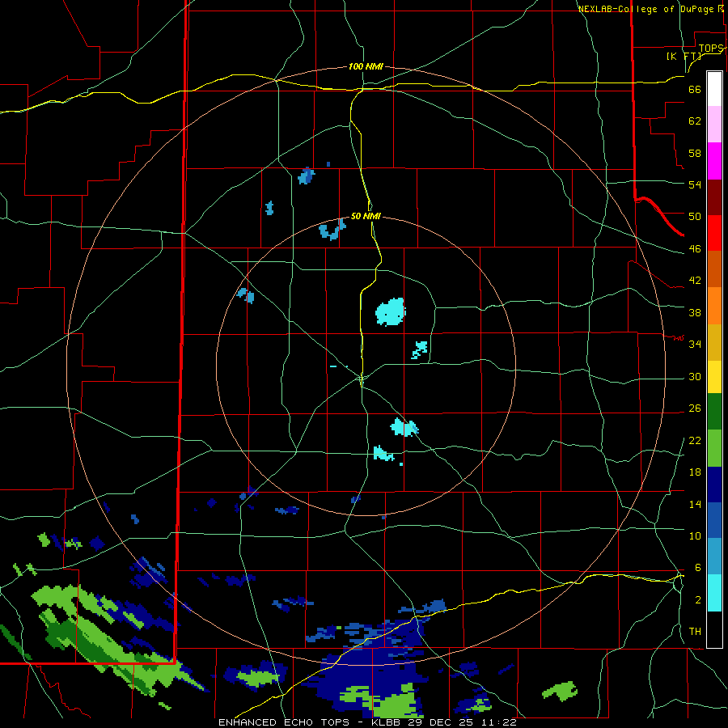The image size is (728, 728).
Task: Click the TOPS legend heading
Action: click(x=711, y=49)
